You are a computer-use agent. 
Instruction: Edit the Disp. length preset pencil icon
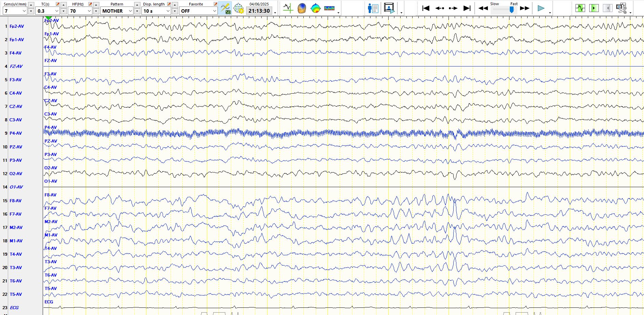pyautogui.click(x=169, y=4)
